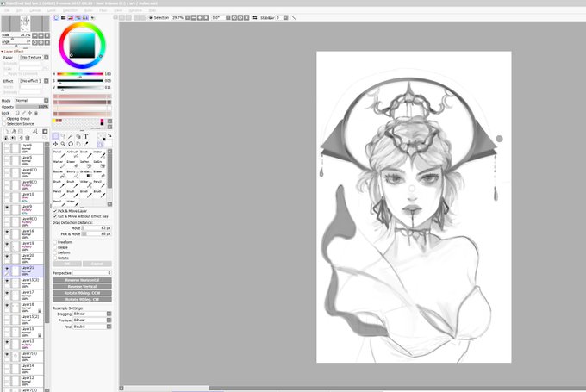Open the Filter menu
This screenshot has height=392, width=586.
coord(103,10)
